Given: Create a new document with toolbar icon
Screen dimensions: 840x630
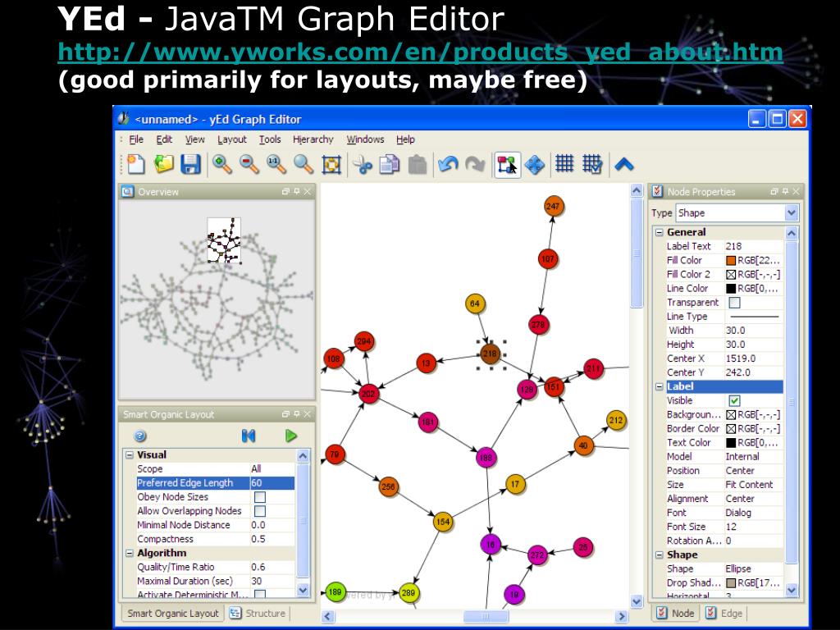Looking at the screenshot, I should (x=135, y=164).
